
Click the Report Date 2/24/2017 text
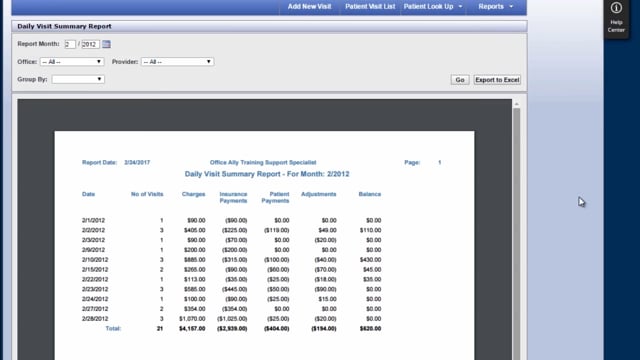pyautogui.click(x=116, y=162)
